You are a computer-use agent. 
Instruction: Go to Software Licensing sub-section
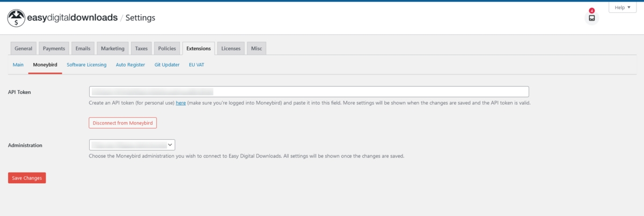coord(86,65)
